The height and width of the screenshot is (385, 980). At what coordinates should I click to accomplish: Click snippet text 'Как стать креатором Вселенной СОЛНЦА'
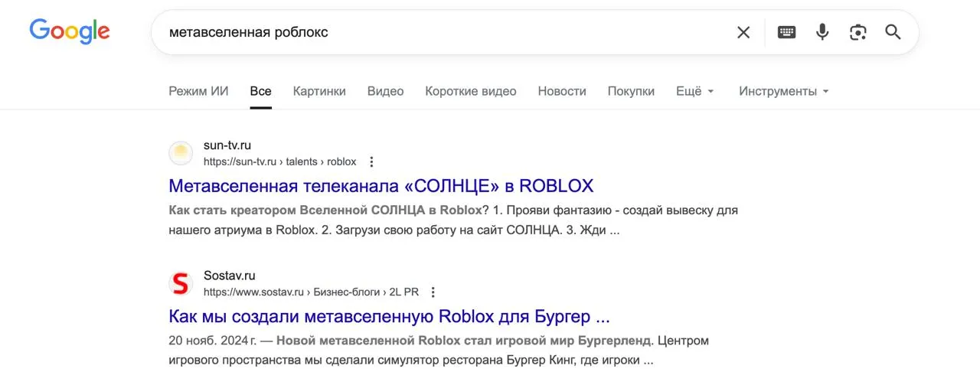[296, 210]
